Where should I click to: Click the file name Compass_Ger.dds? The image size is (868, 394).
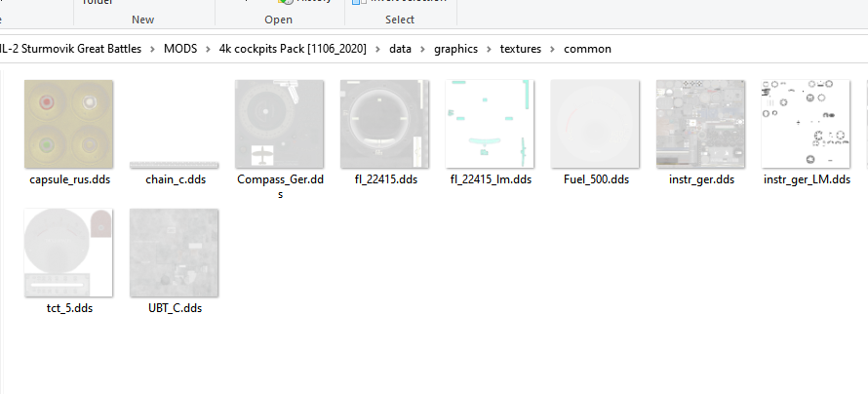[x=280, y=186]
